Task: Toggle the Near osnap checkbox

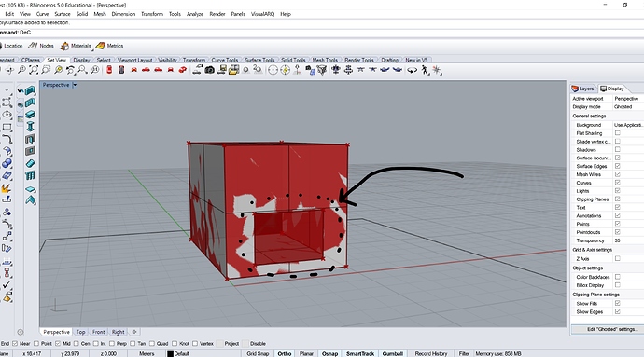Action: coord(15,343)
